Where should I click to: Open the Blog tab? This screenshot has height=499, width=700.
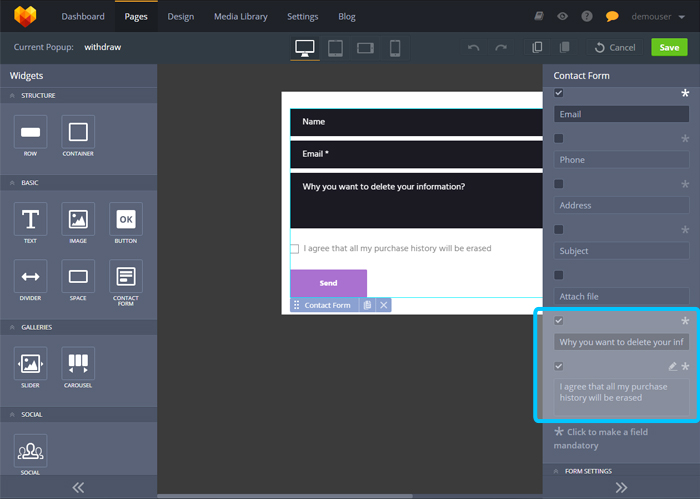tap(346, 17)
